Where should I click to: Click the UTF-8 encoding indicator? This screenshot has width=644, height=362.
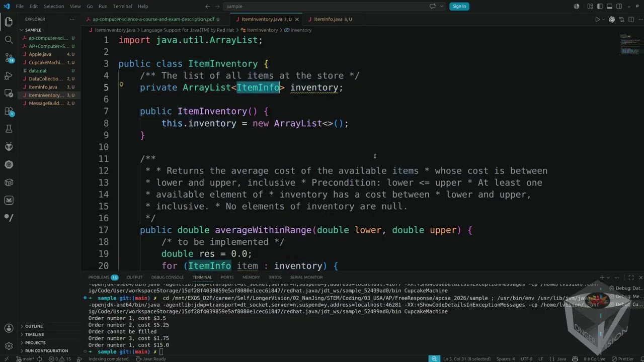(527, 359)
